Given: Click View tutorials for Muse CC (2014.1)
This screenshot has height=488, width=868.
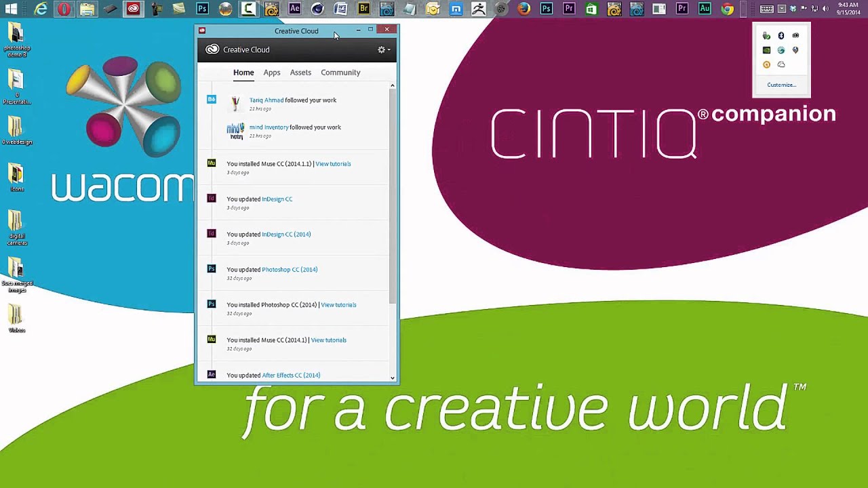Looking at the screenshot, I should coord(328,340).
